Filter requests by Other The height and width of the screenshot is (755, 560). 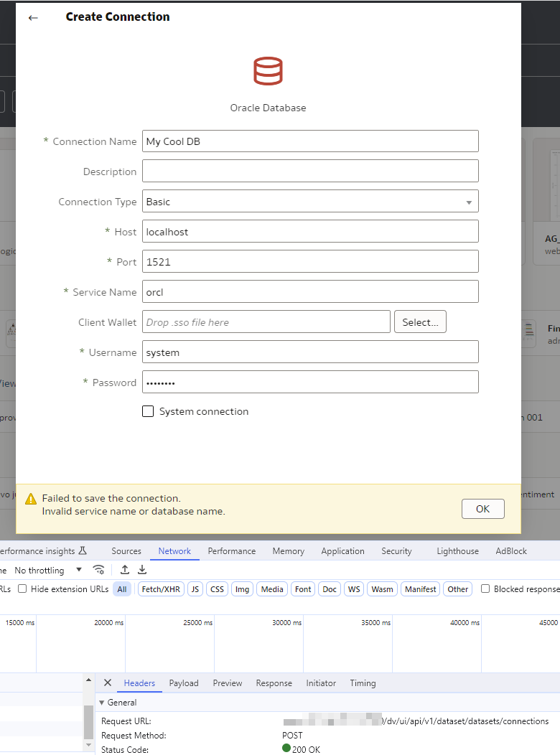457,589
